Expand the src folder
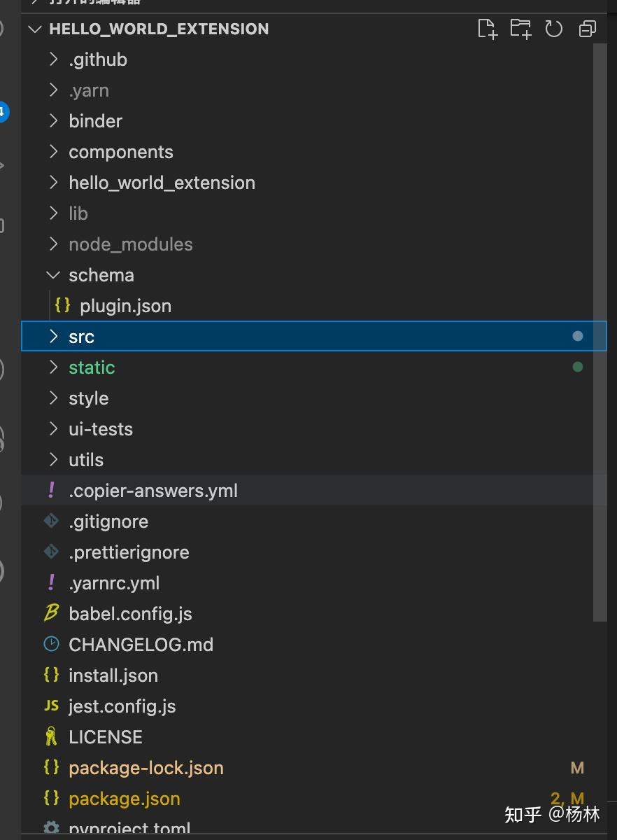Viewport: 617px width, 840px height. pyautogui.click(x=53, y=336)
